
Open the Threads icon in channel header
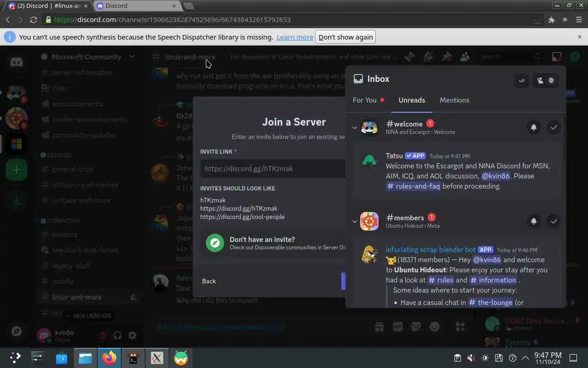click(409, 57)
